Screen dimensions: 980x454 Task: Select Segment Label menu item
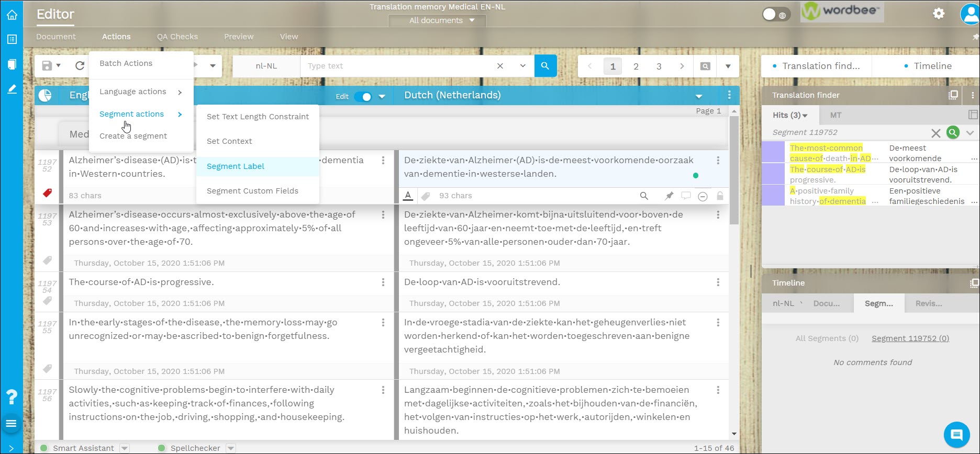pyautogui.click(x=236, y=166)
